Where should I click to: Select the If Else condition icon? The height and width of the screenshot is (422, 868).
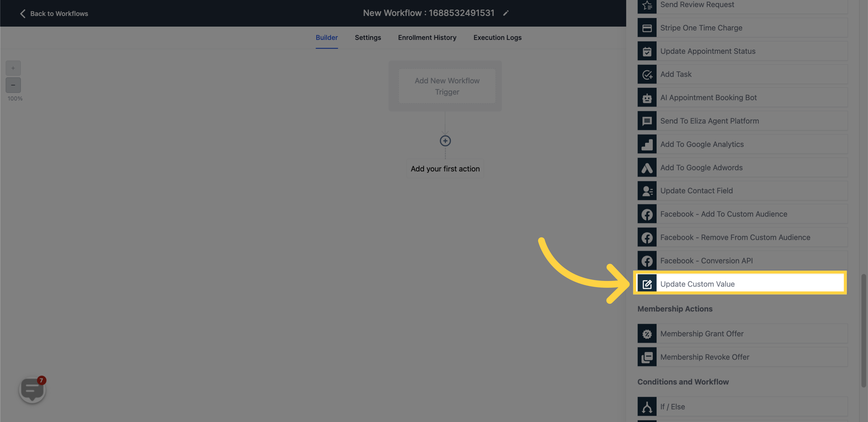[x=646, y=406]
